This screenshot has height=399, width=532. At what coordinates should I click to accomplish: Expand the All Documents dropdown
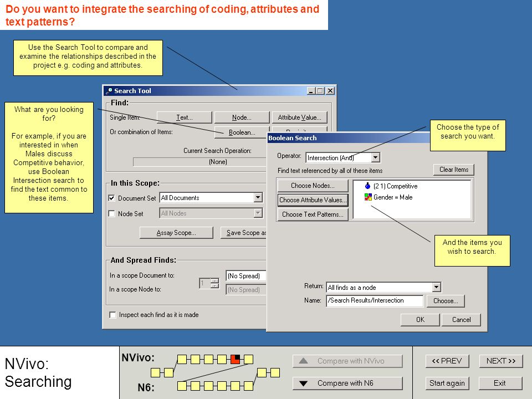[x=258, y=197]
